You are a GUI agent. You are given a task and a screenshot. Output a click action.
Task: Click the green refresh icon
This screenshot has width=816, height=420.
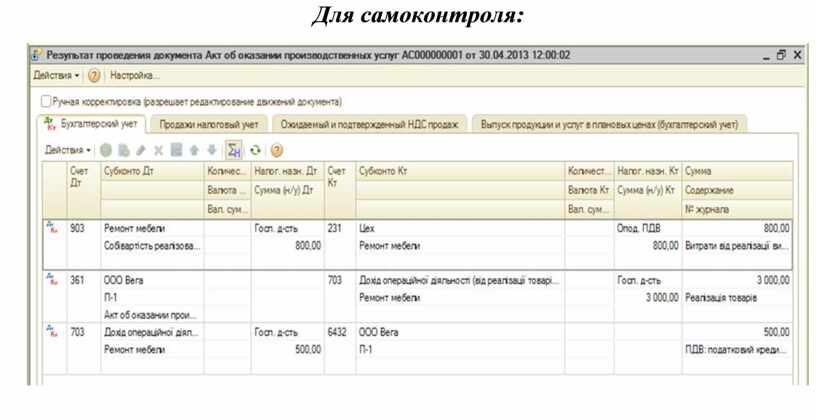pos(255,150)
